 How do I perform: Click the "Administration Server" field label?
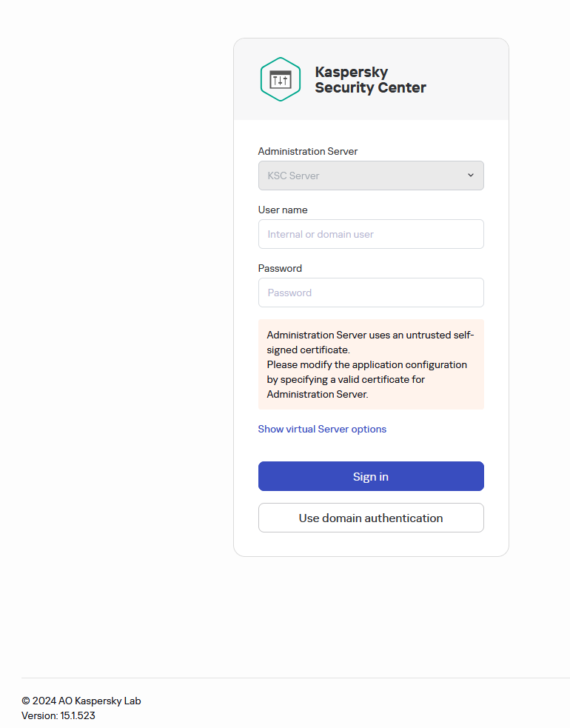point(307,151)
